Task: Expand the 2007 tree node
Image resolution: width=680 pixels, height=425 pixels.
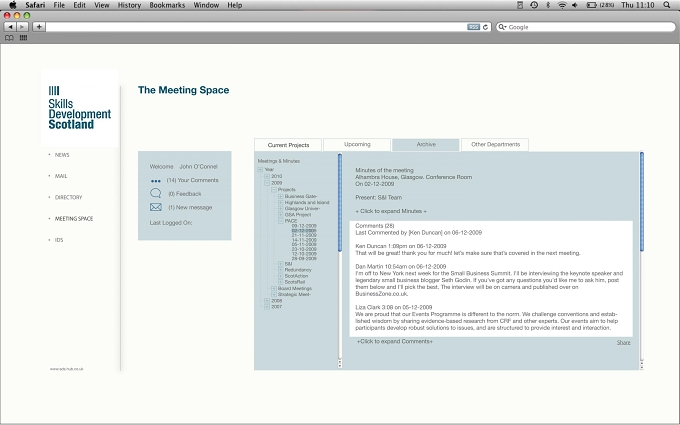Action: tap(267, 307)
